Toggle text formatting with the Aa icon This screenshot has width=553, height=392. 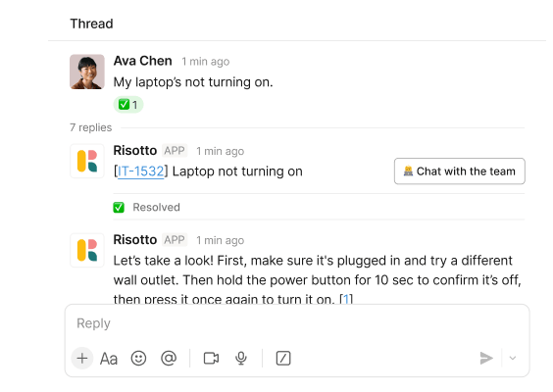click(108, 359)
